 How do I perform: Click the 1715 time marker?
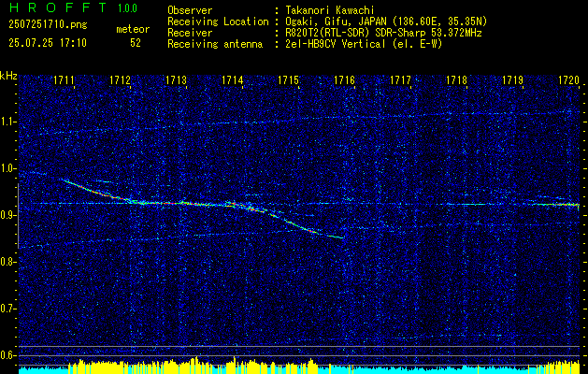coord(288,79)
